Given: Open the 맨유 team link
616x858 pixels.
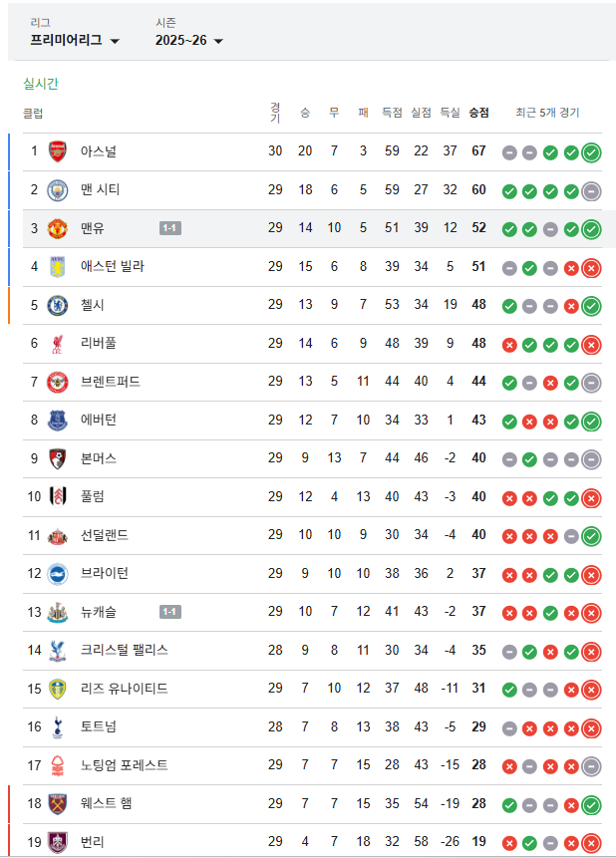Looking at the screenshot, I should (x=94, y=228).
